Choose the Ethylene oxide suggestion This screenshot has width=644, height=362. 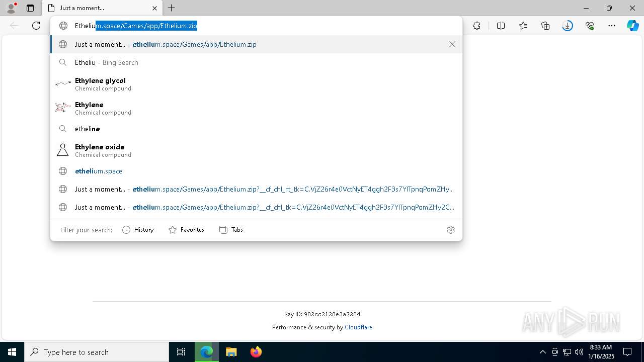coord(256,150)
